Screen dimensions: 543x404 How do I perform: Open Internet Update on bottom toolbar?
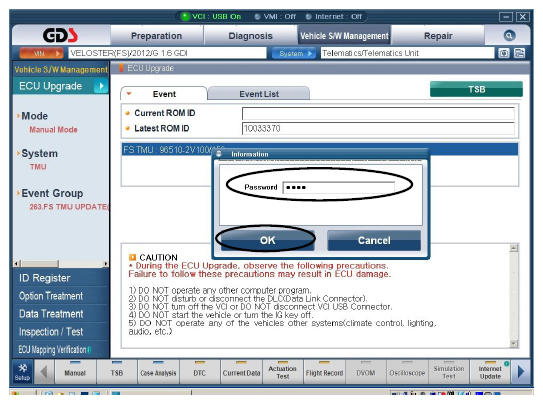(490, 372)
